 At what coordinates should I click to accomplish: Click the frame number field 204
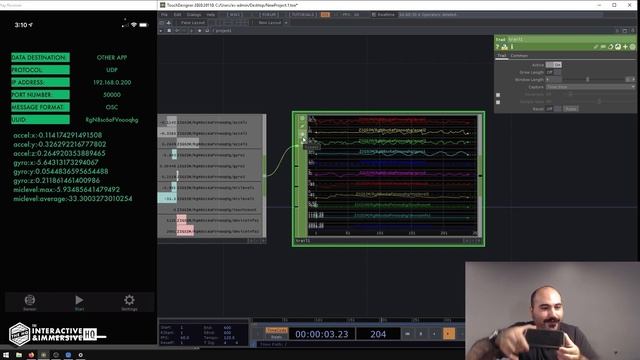pyautogui.click(x=378, y=334)
